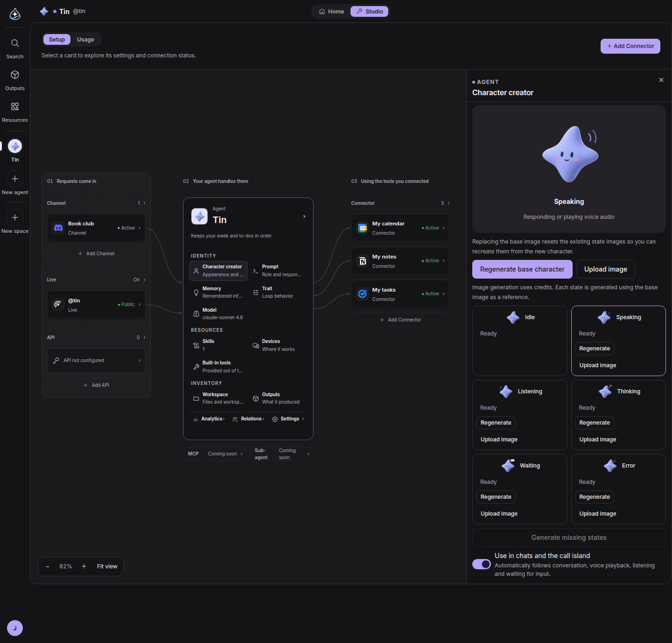
Task: Click the Notion icon on My notes
Action: pyautogui.click(x=363, y=261)
